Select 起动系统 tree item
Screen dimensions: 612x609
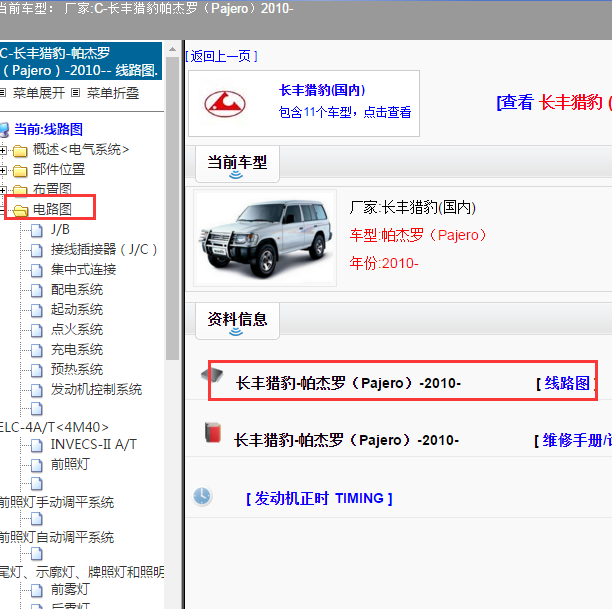[77, 310]
